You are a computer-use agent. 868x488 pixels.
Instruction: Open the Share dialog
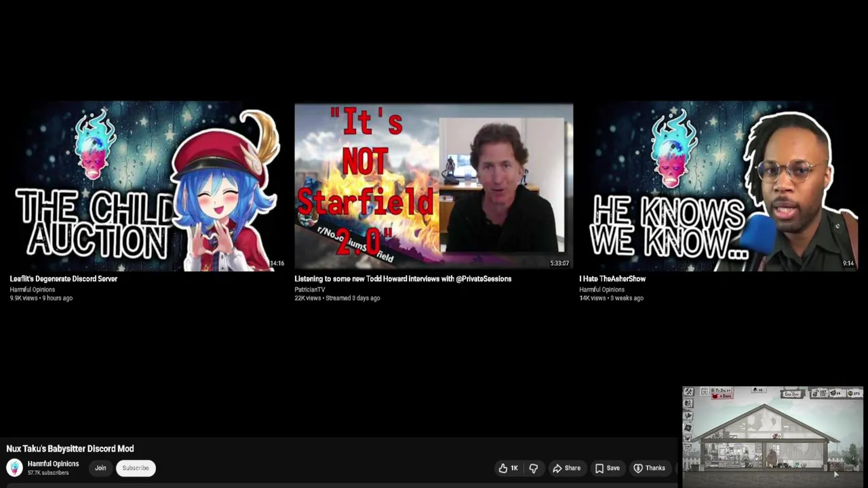pyautogui.click(x=566, y=468)
